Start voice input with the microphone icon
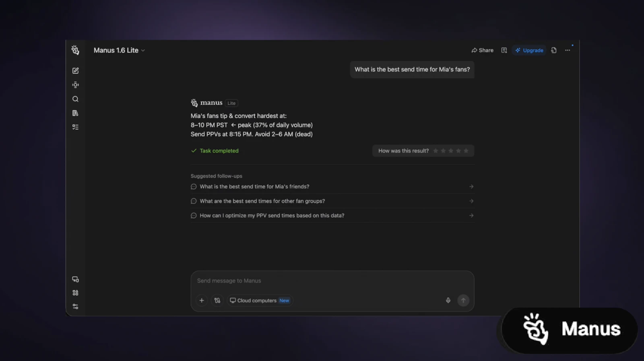644x361 pixels. (448, 301)
